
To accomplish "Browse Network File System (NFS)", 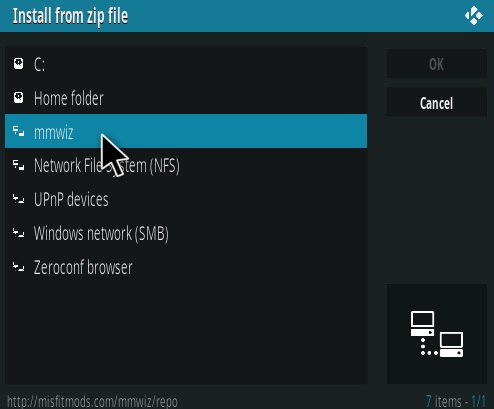I will tap(186, 165).
